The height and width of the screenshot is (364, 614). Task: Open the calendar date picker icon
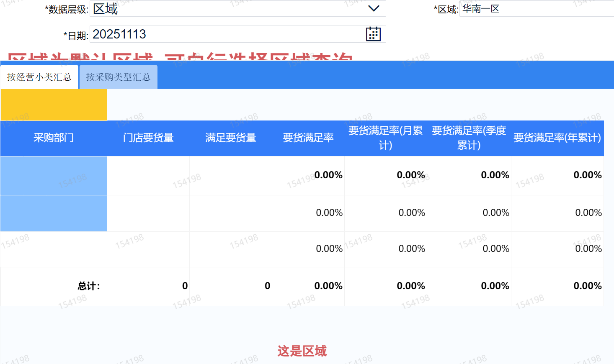tap(373, 34)
